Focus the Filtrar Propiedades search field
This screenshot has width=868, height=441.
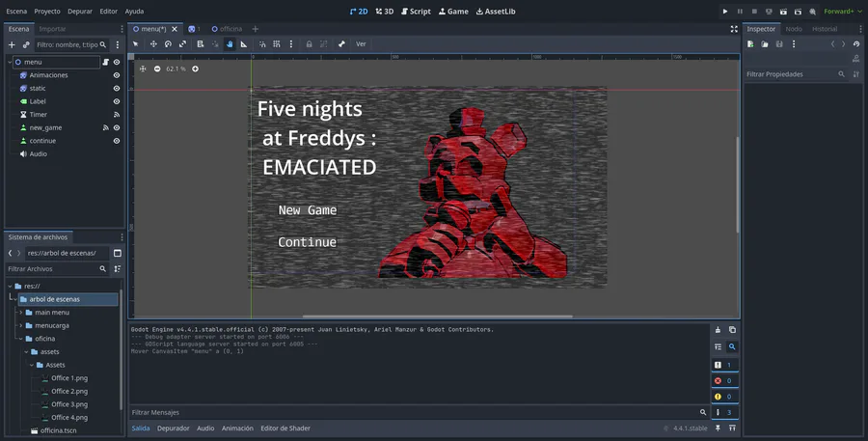[795, 74]
